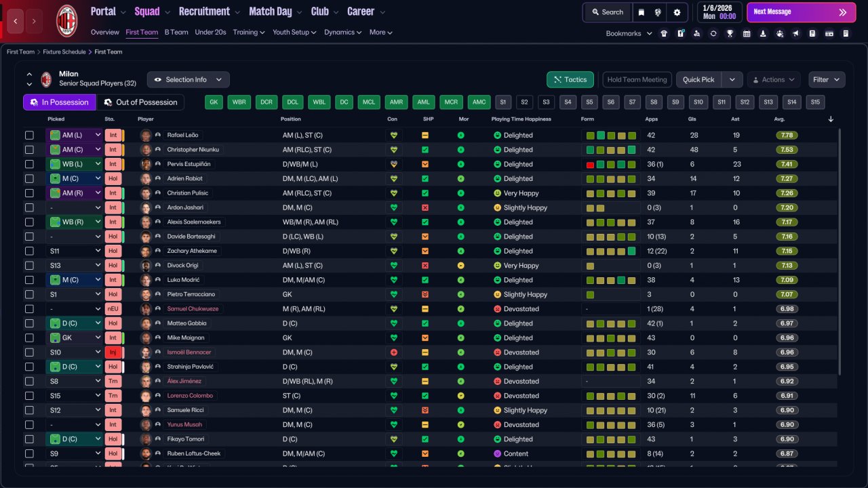Open the calendar shortcut icon
This screenshot has width=868, height=488.
[x=747, y=33]
